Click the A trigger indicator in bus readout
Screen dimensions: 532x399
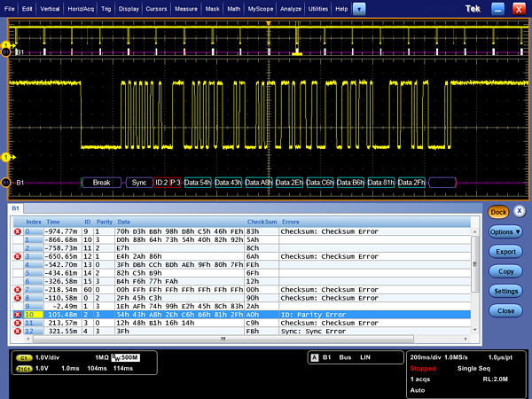pyautogui.click(x=314, y=357)
